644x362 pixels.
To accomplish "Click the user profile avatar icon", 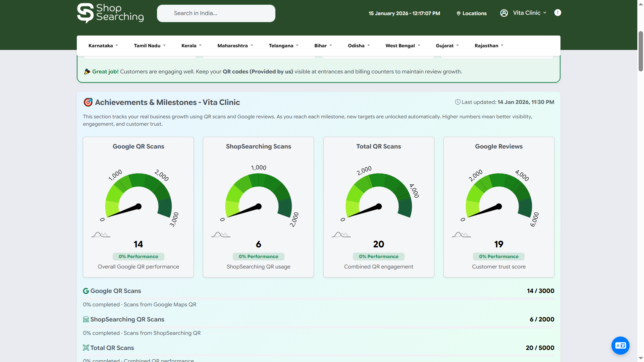I will (x=504, y=13).
